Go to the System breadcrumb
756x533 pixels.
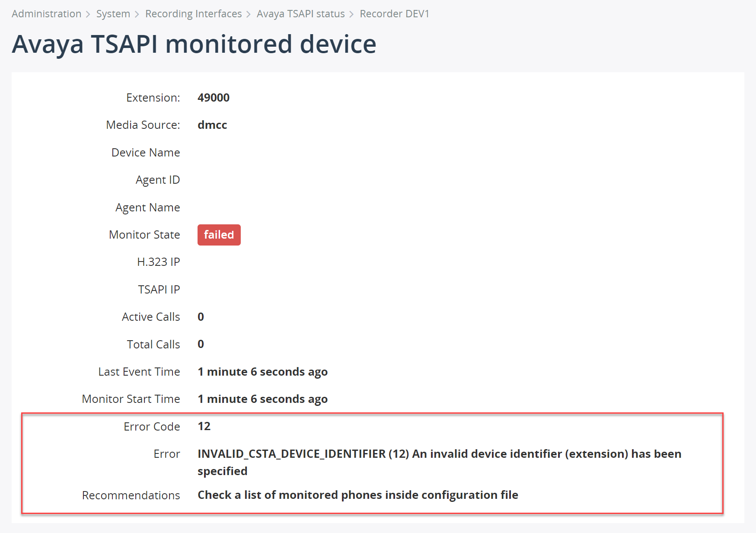pyautogui.click(x=113, y=14)
